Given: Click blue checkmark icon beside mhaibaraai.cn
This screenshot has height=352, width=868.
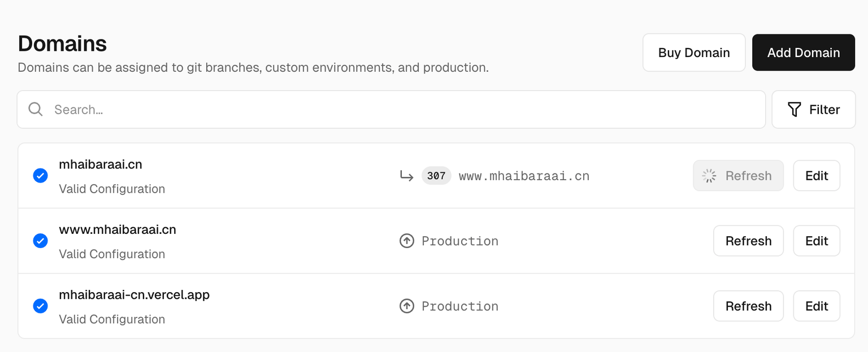Looking at the screenshot, I should point(40,176).
